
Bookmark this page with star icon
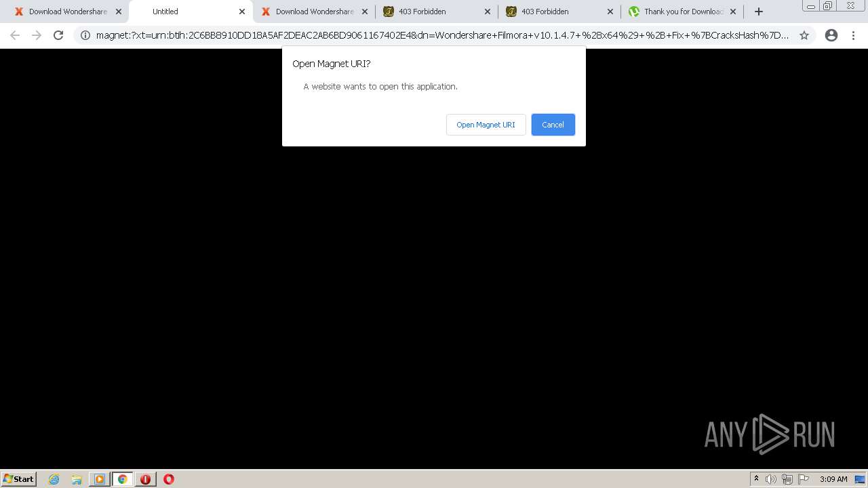(804, 35)
